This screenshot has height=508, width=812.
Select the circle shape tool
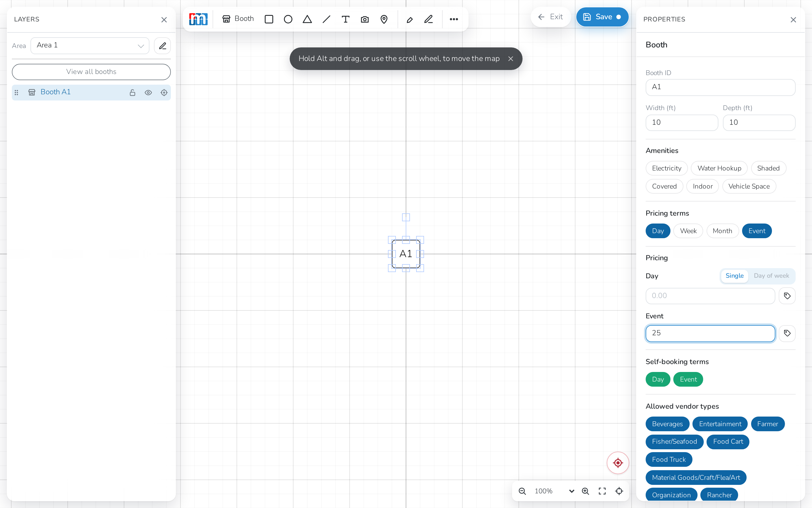288,19
